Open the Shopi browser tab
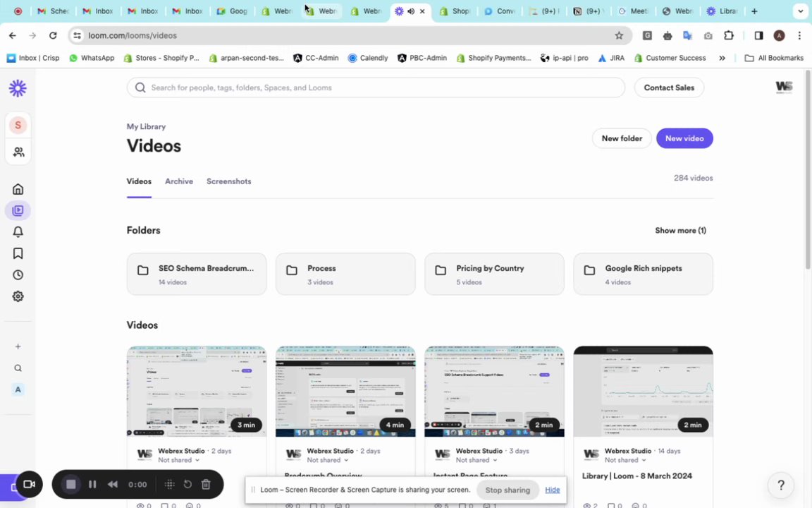The height and width of the screenshot is (508, 812). pyautogui.click(x=455, y=11)
